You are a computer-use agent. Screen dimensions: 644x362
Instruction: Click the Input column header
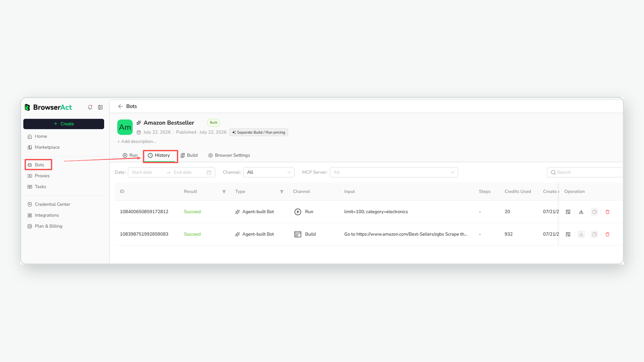coord(350,192)
